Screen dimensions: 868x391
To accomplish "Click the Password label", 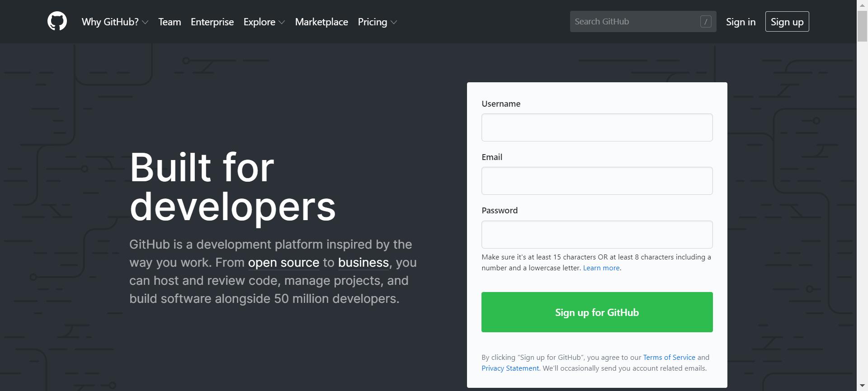I will (500, 210).
